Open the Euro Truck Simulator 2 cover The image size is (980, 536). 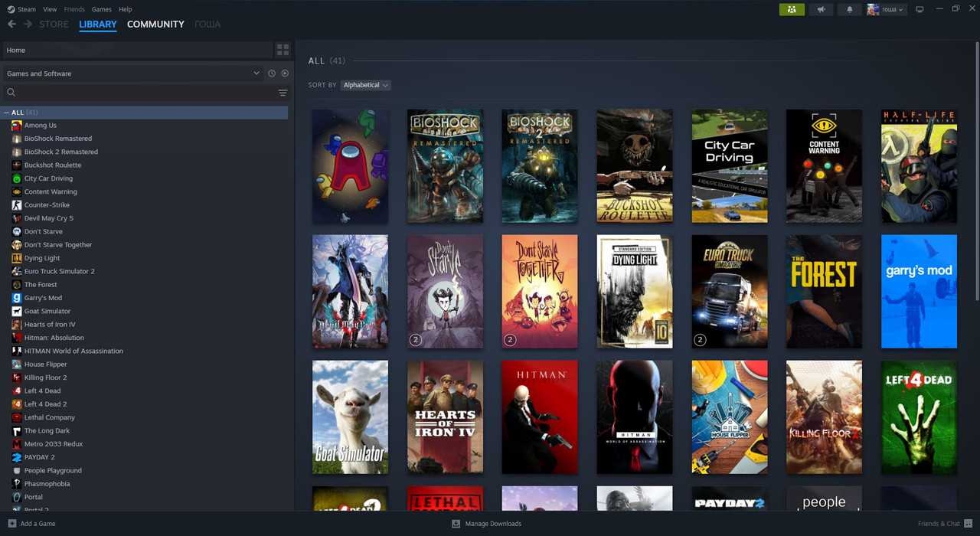(730, 292)
